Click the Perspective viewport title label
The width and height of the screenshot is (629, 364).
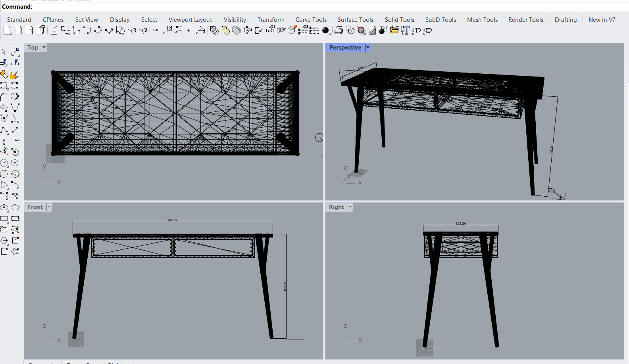coord(345,48)
